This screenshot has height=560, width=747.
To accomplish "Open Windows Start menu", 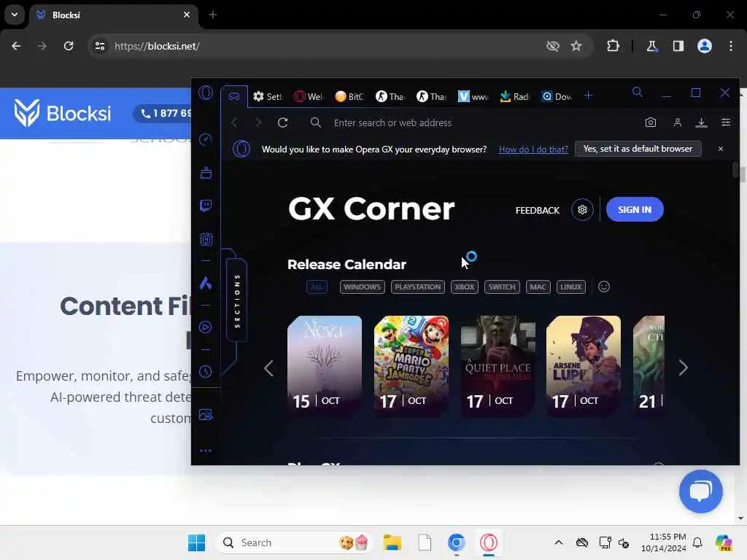I will point(196,542).
